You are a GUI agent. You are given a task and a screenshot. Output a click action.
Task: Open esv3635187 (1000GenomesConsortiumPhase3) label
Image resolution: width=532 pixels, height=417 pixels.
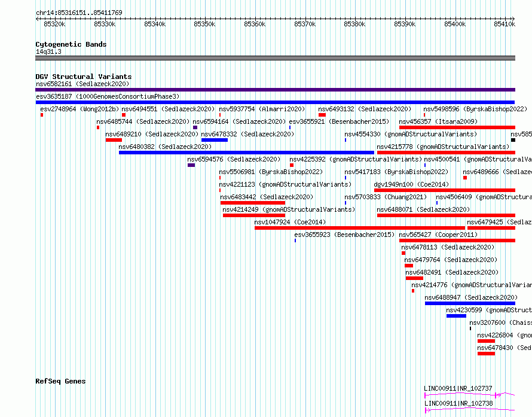click(108, 96)
